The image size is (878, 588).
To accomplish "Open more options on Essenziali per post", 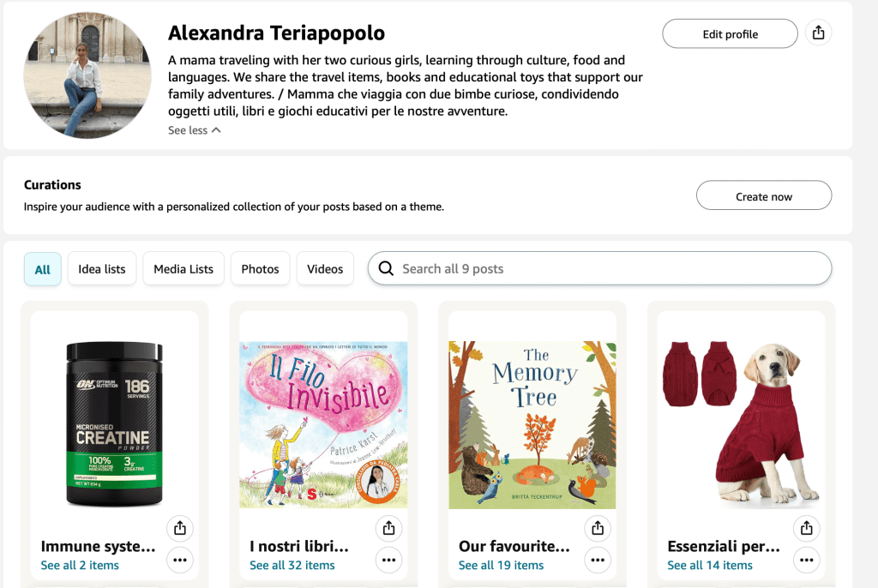I will click(x=806, y=561).
